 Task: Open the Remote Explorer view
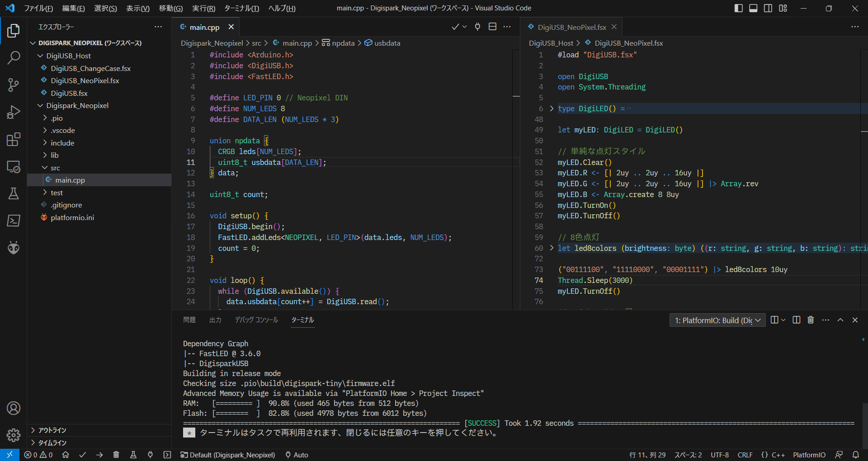point(14,166)
